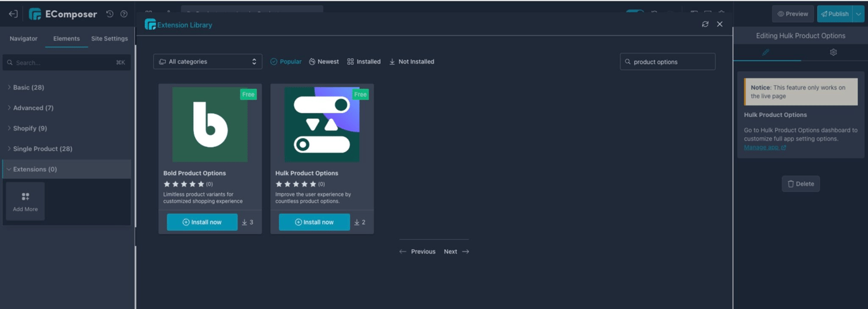Screen dimensions: 868x309
Task: Open the history clock icon beside EComposer
Action: (110, 14)
